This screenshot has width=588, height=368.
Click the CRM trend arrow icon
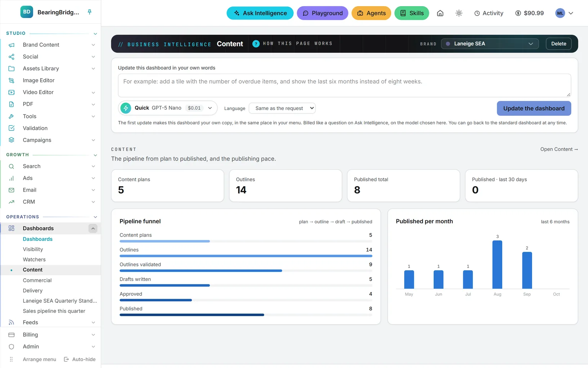click(x=11, y=202)
